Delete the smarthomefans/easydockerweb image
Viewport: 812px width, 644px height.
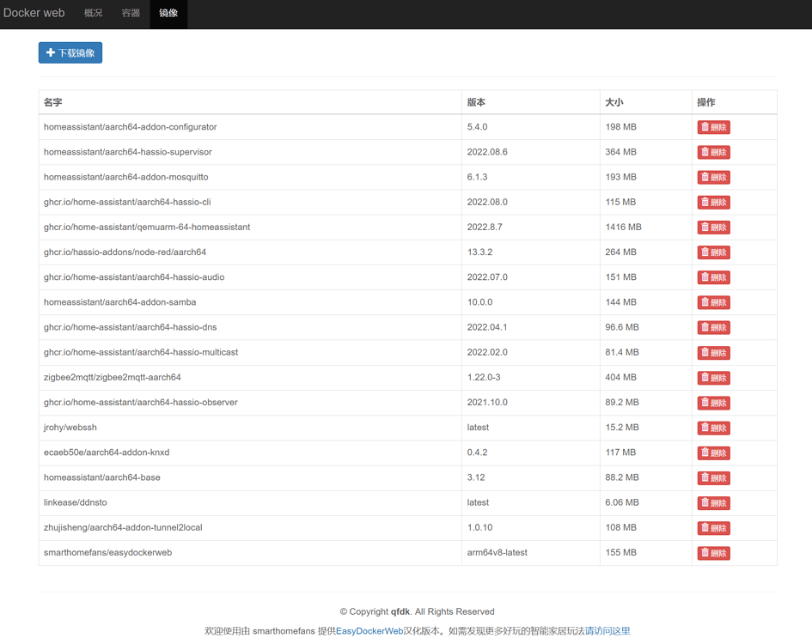(x=713, y=553)
